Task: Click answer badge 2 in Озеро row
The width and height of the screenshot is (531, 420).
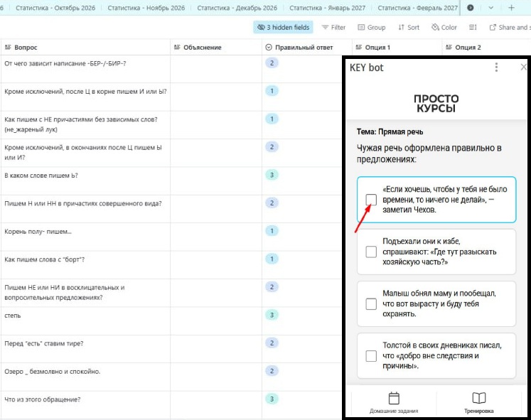Action: (272, 371)
